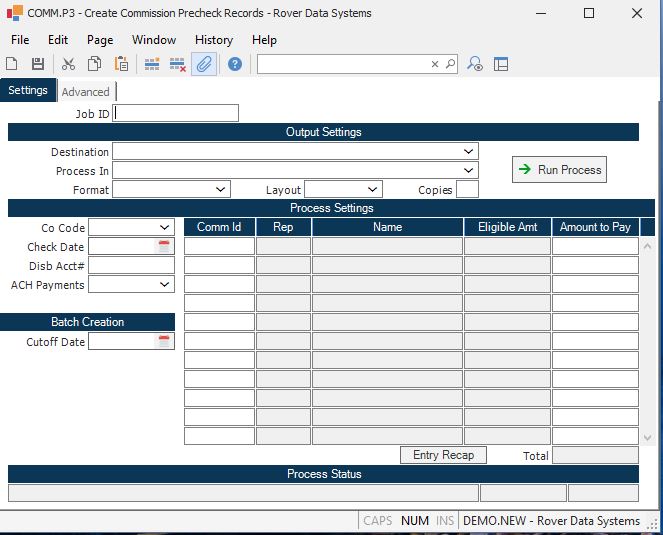Expand the Destination dropdown
This screenshot has height=535, width=663.
click(469, 152)
